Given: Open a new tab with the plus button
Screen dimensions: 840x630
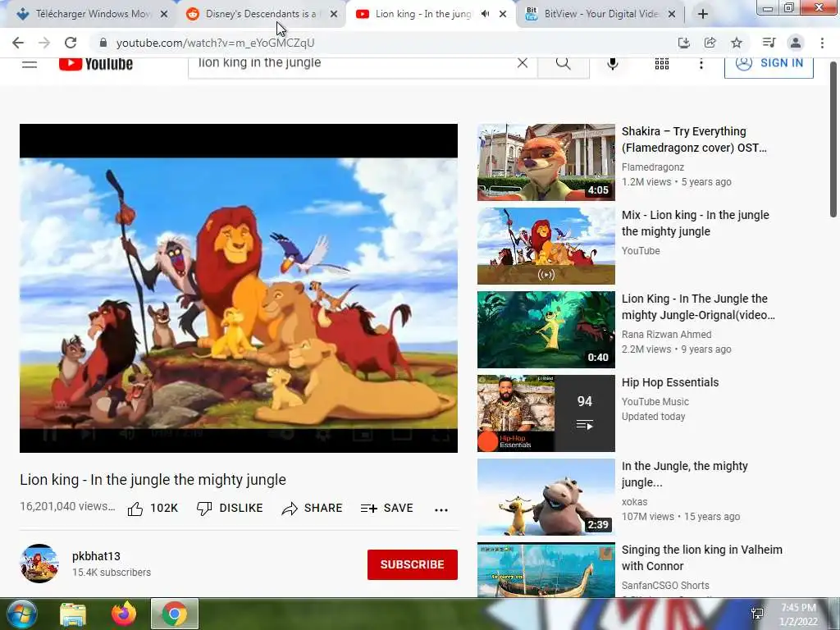Looking at the screenshot, I should 703,15.
